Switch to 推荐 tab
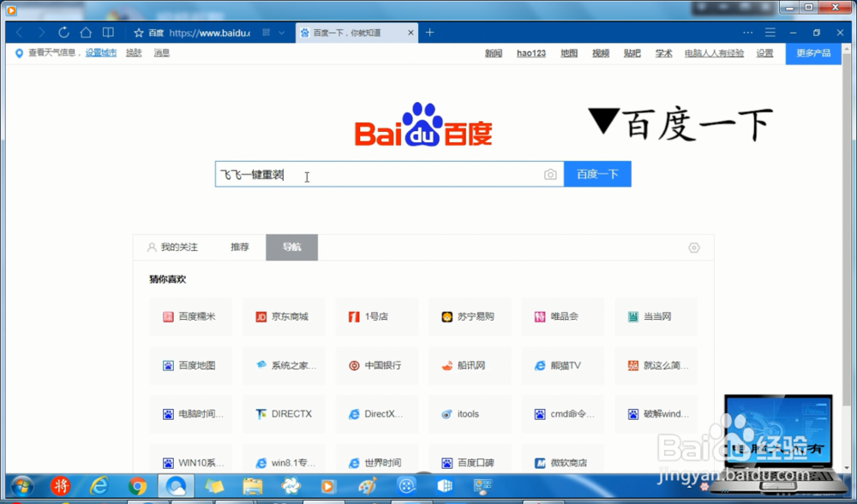 240,247
